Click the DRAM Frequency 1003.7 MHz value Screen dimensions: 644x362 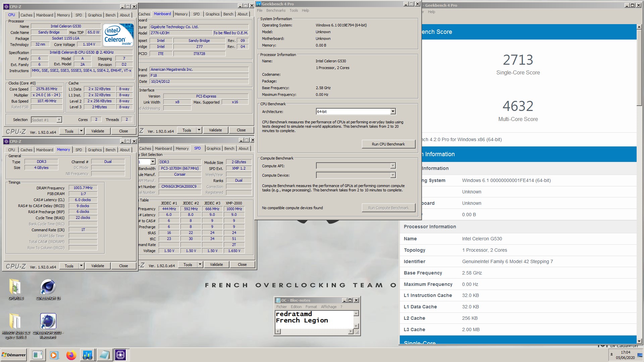[83, 188]
